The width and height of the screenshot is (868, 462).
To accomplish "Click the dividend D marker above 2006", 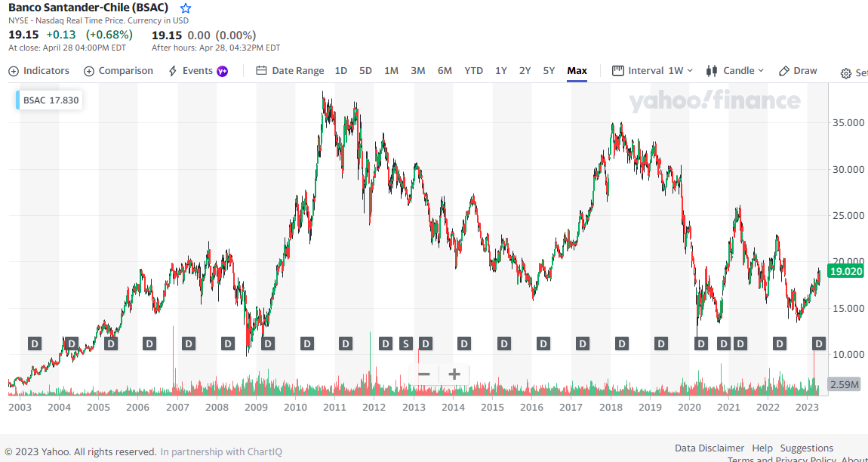I will pos(149,343).
